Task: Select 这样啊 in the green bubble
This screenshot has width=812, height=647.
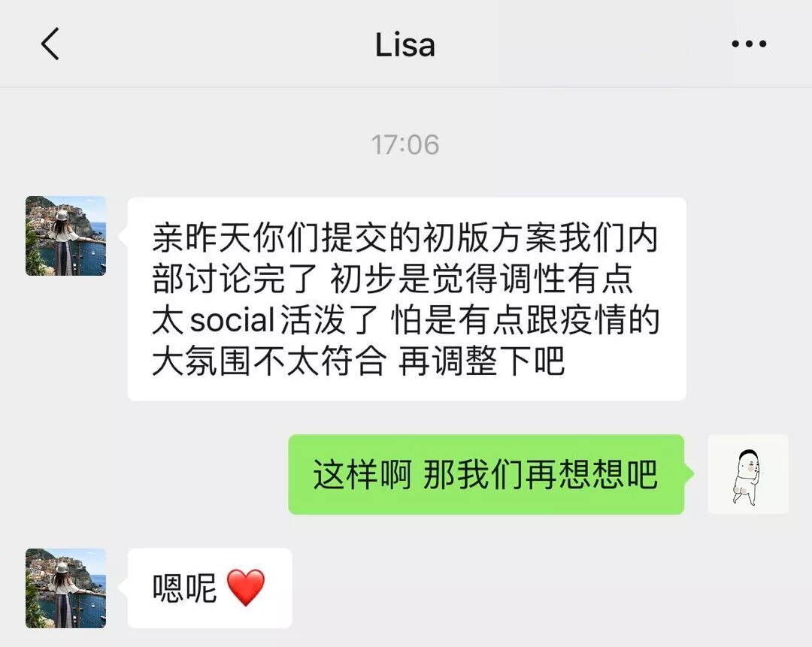Action: click(x=362, y=475)
